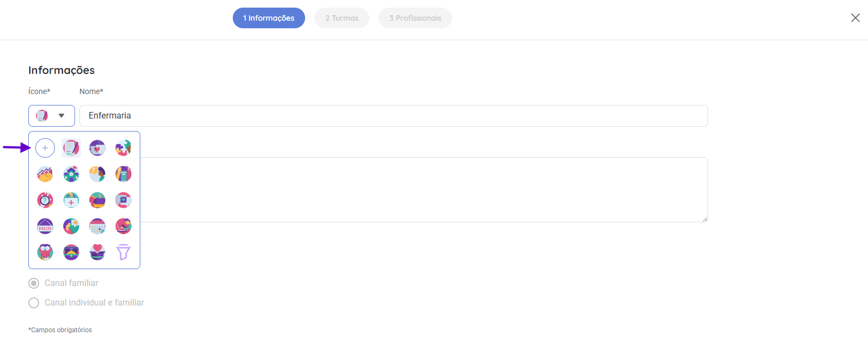This screenshot has width=868, height=342.
Task: Pick the owl icon
Action: (45, 252)
